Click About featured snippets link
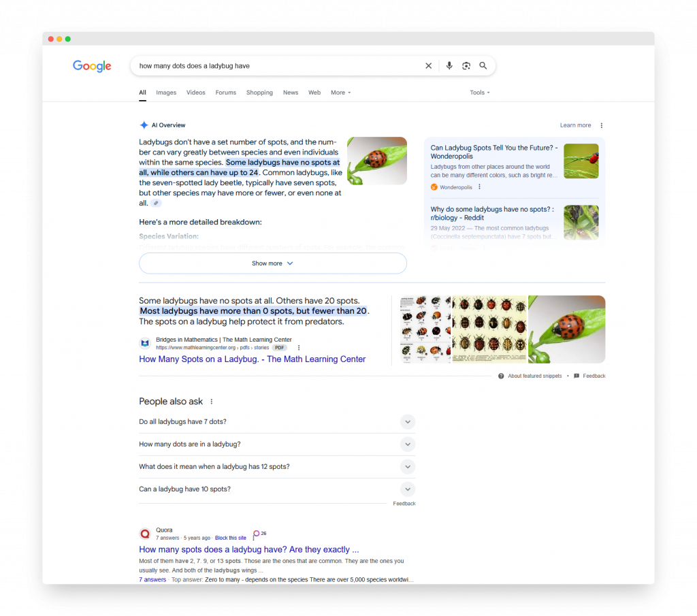Image resolution: width=697 pixels, height=616 pixels. [535, 376]
